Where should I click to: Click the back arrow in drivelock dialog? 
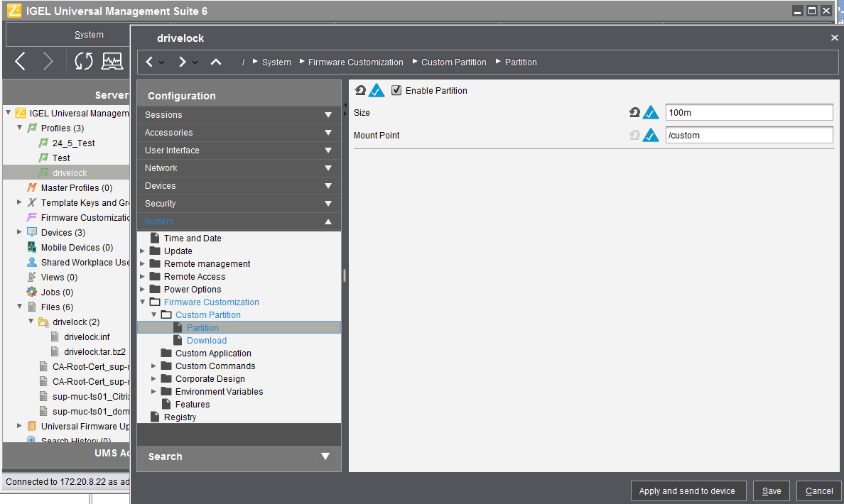click(149, 62)
